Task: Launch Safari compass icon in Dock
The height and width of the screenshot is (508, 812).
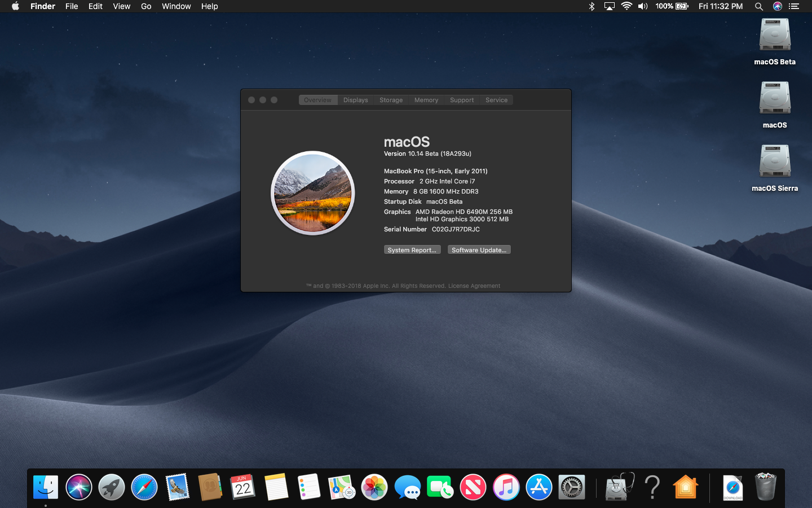Action: click(x=144, y=487)
